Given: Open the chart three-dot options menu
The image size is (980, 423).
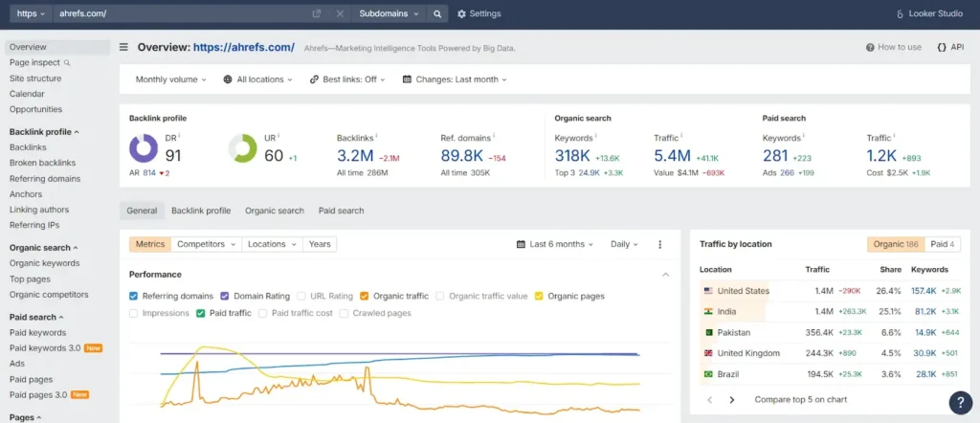Looking at the screenshot, I should click(x=660, y=244).
